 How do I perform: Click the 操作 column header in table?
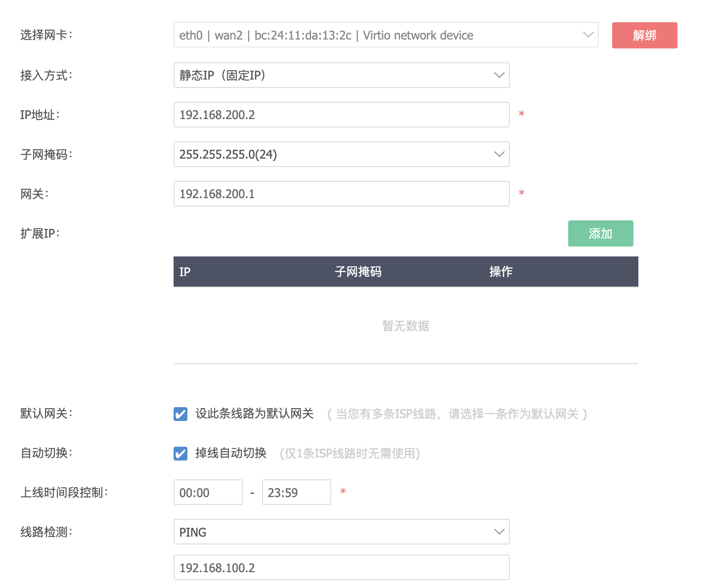click(501, 272)
